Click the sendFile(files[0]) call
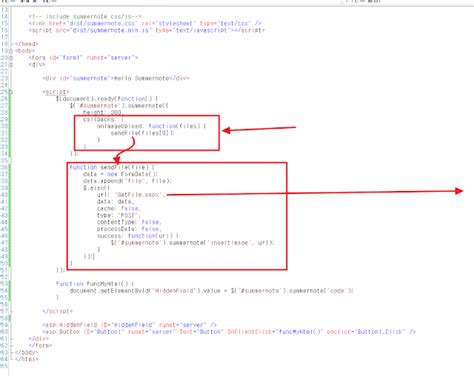 point(143,133)
